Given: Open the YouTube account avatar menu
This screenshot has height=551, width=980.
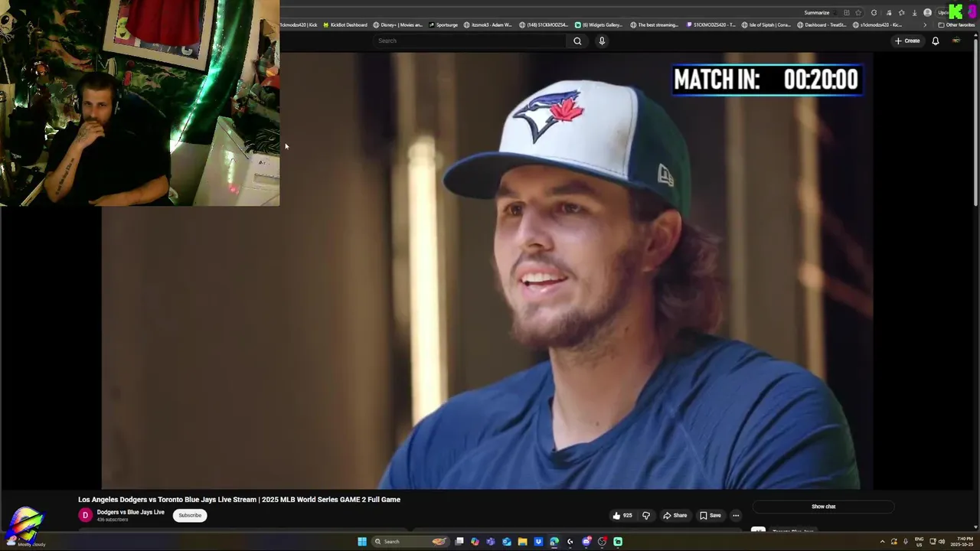Looking at the screenshot, I should pyautogui.click(x=955, y=41).
